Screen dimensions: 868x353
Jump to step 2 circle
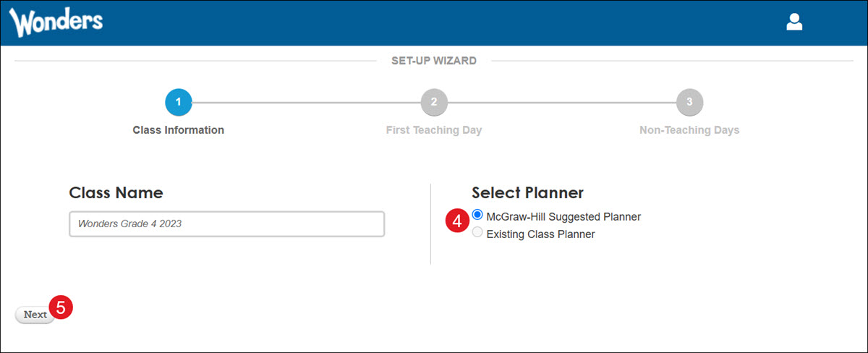pyautogui.click(x=434, y=103)
